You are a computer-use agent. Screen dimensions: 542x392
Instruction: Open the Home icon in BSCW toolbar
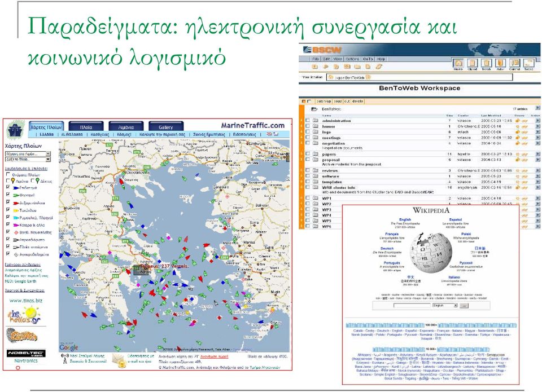tap(458, 63)
